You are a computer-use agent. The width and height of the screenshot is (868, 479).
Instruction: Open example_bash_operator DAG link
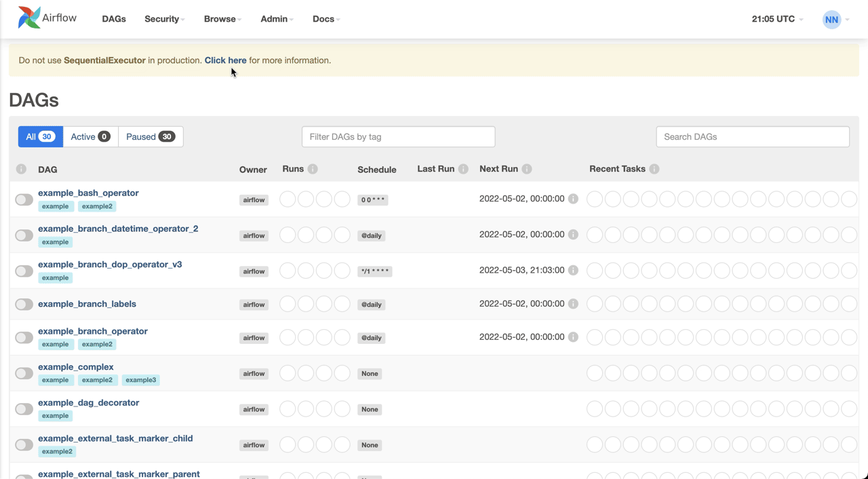(x=88, y=193)
